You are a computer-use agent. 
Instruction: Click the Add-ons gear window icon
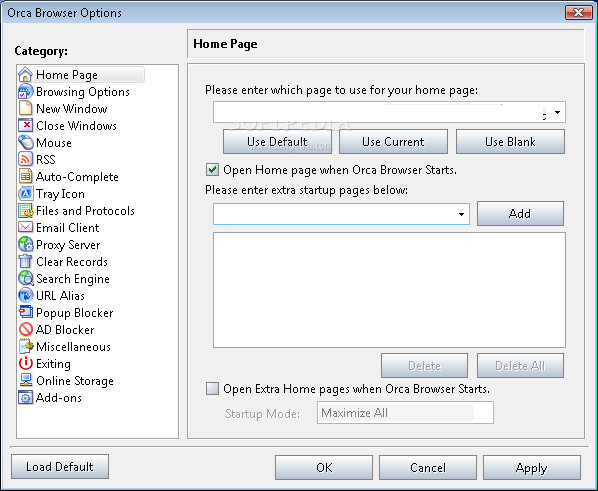pos(26,397)
